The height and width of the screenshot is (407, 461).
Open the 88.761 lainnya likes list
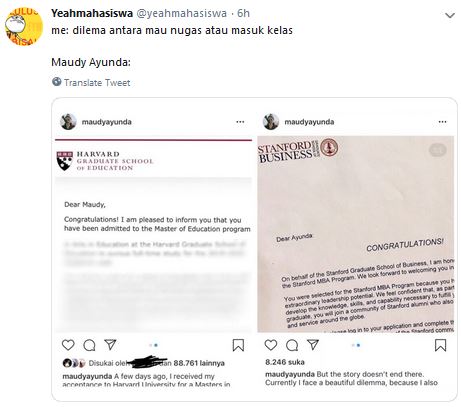click(199, 363)
